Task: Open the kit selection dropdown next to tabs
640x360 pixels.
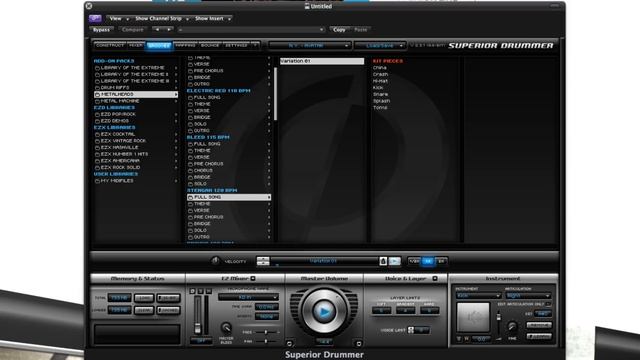Action: pyautogui.click(x=309, y=45)
